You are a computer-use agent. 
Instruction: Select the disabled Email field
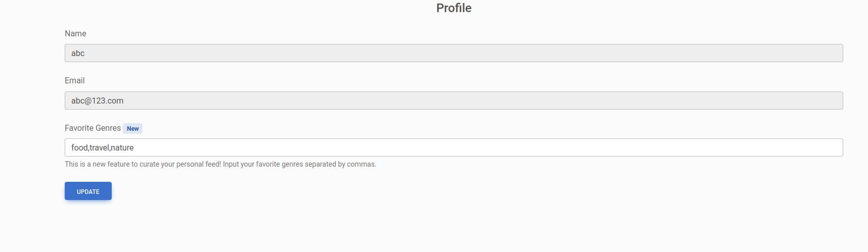coord(453,100)
